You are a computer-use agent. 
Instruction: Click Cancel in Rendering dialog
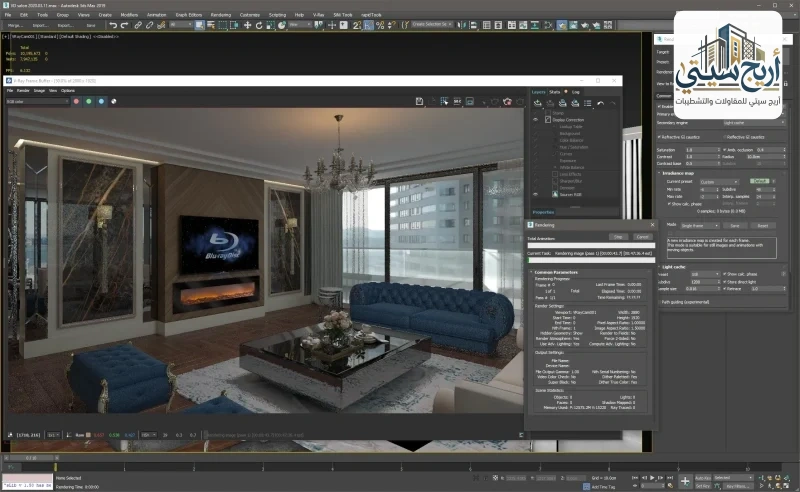point(642,237)
